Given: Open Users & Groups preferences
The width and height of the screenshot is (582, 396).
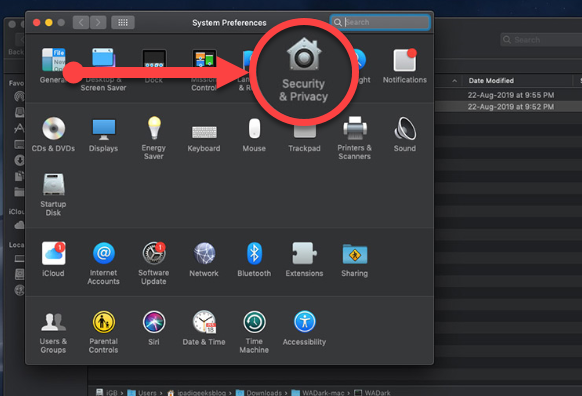Looking at the screenshot, I should pos(53,332).
